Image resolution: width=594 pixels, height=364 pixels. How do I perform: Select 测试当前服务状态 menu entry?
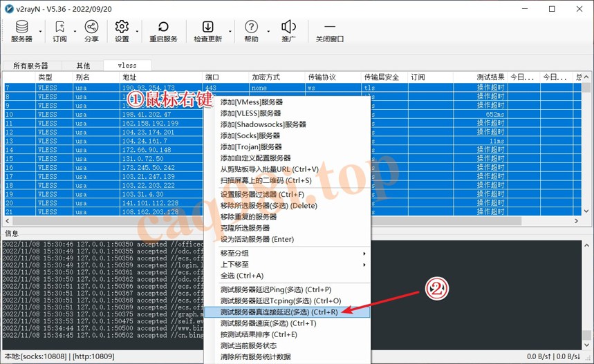pos(287,345)
